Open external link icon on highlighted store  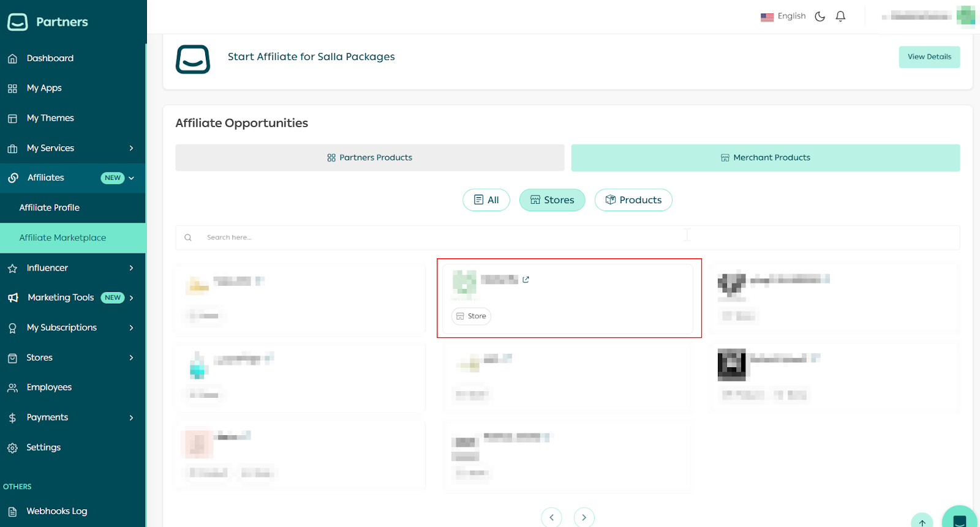pos(526,280)
